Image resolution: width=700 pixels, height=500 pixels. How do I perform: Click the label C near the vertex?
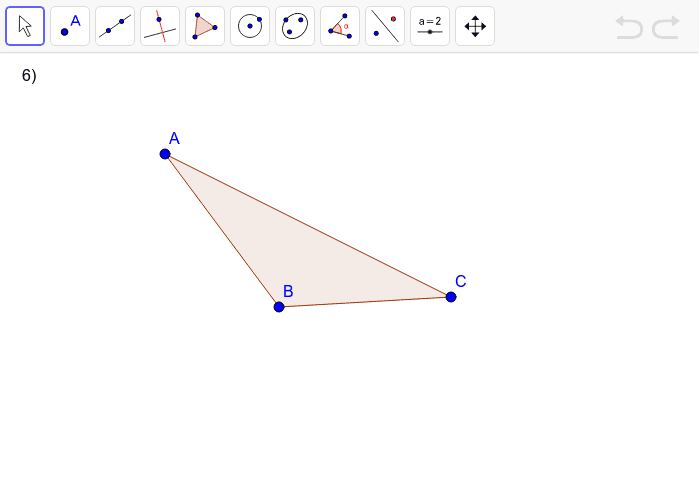461,281
